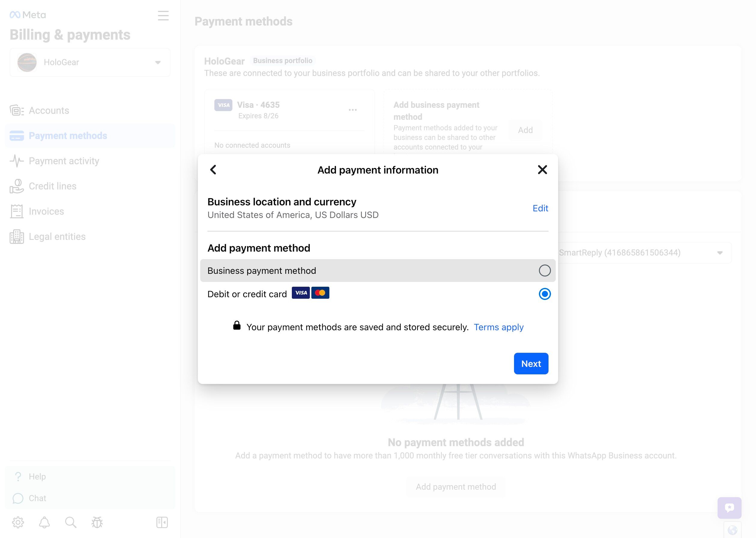Collapse sidebar using the panel icon
756x538 pixels.
pyautogui.click(x=162, y=522)
